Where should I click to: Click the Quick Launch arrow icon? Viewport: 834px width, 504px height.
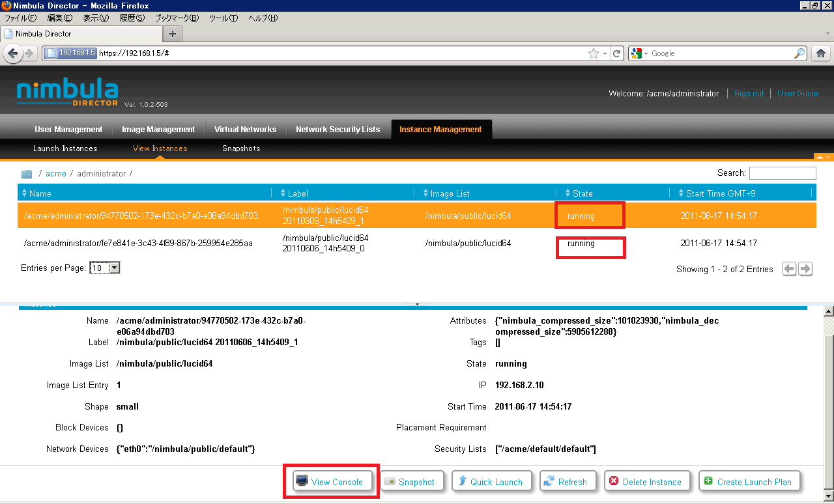click(462, 481)
